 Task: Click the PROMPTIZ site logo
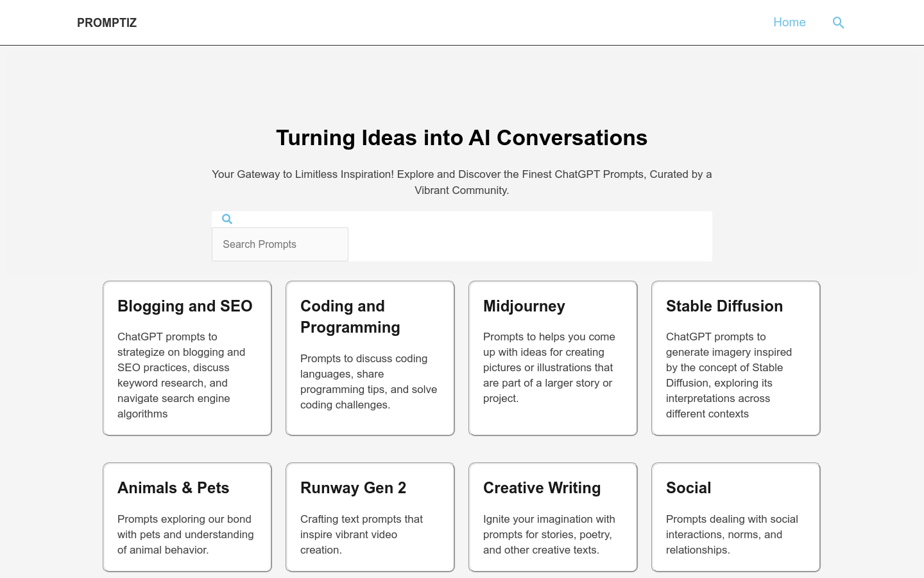pos(107,22)
